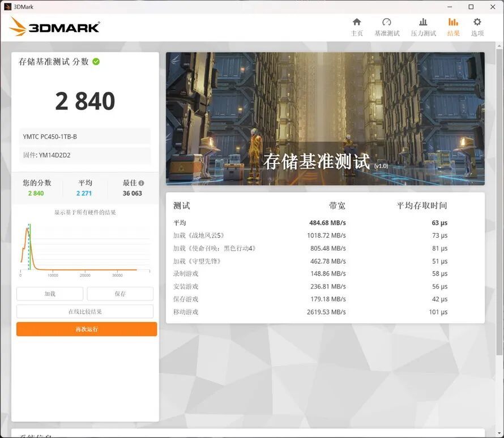The height and width of the screenshot is (438, 504).
Task: Click the 录制游戏 row label
Action: [186, 273]
